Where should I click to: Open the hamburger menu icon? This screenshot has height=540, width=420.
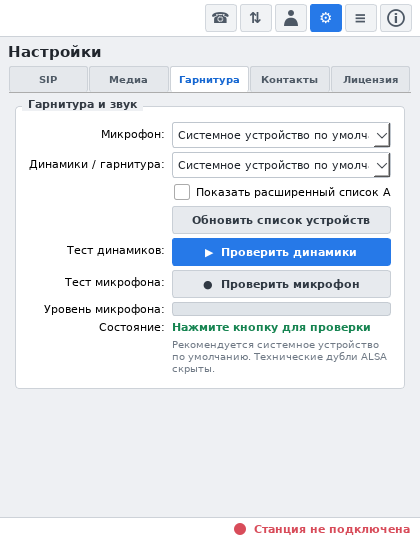coord(361,18)
